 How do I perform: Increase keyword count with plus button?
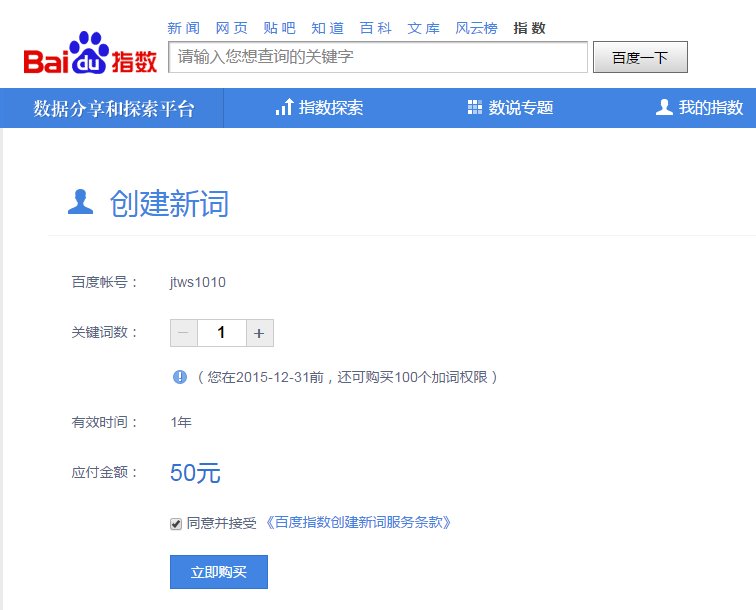(x=260, y=333)
